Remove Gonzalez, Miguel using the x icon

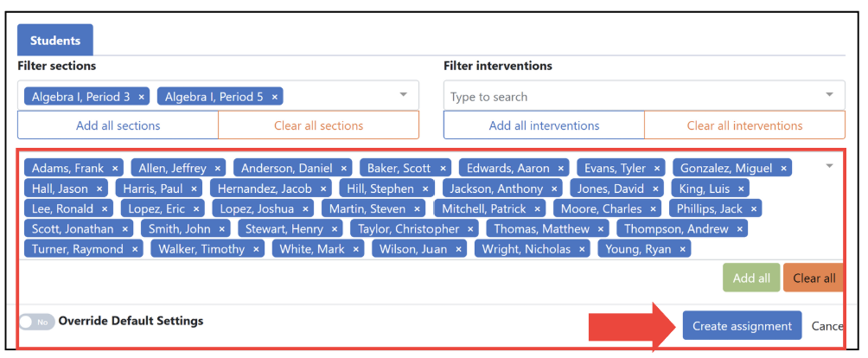(x=783, y=169)
